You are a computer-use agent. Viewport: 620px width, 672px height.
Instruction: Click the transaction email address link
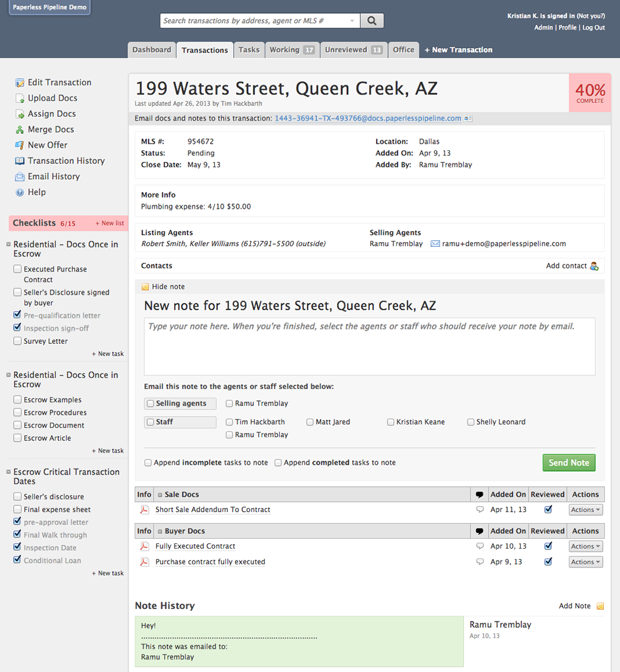click(x=368, y=119)
